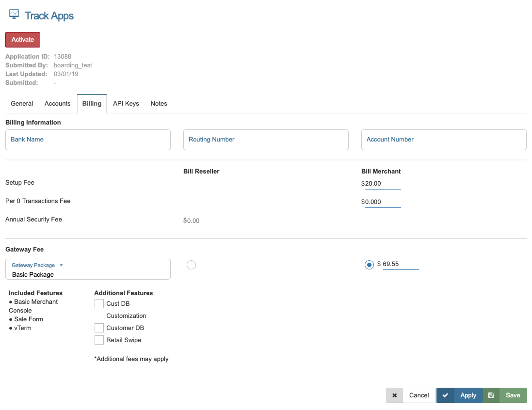Image resolution: width=532 pixels, height=410 pixels.
Task: Click the Track Apps monitor icon
Action: point(14,15)
